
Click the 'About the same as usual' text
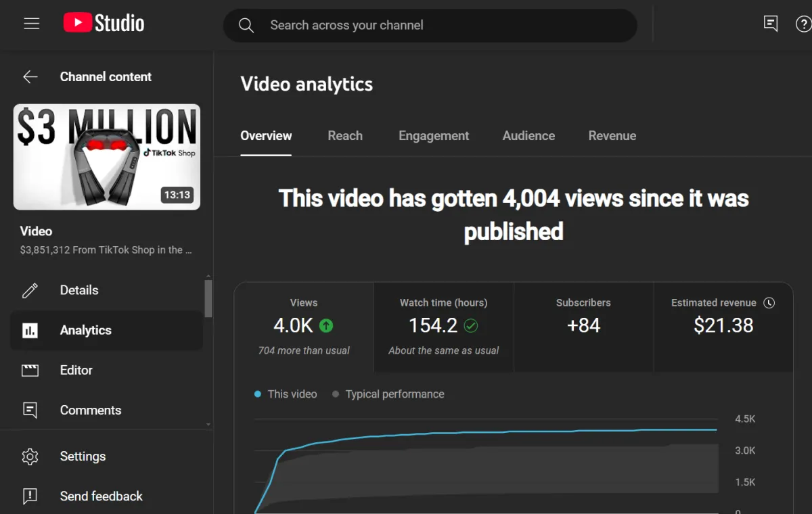tap(444, 350)
